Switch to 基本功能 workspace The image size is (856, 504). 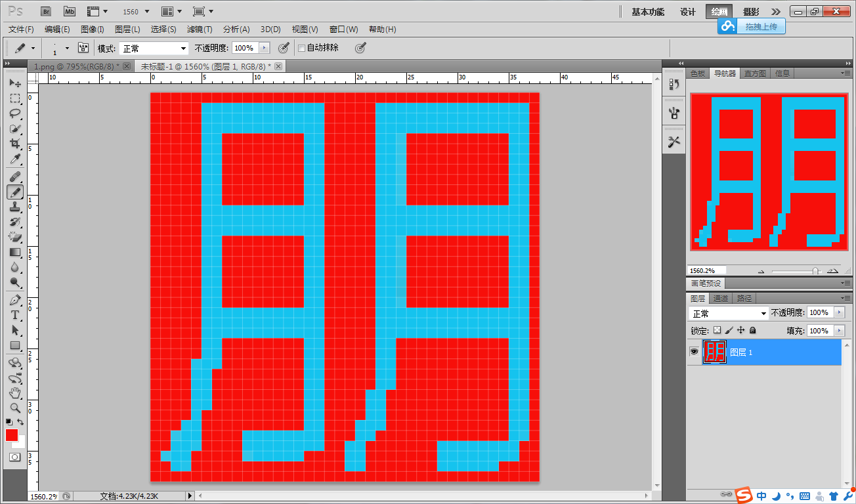648,12
